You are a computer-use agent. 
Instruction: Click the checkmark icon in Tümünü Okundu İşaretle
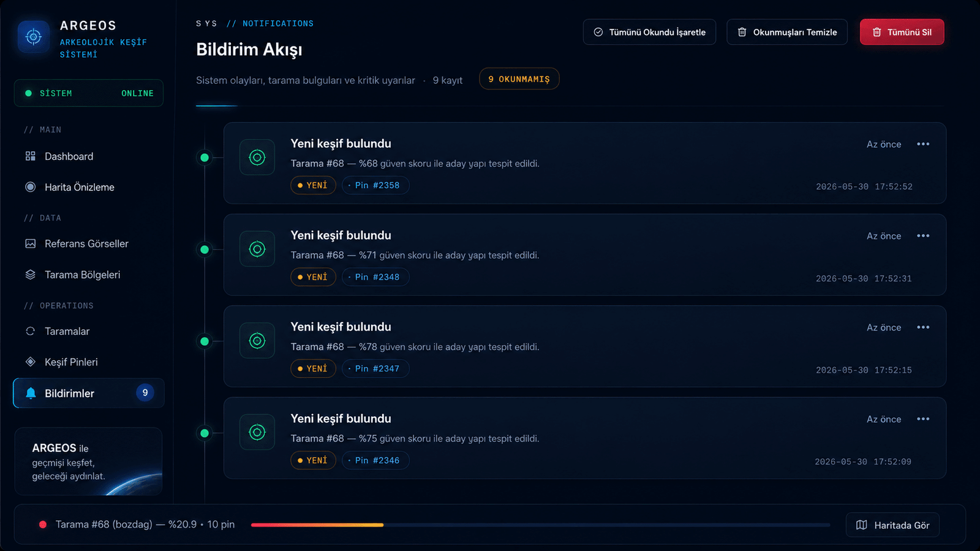coord(598,32)
